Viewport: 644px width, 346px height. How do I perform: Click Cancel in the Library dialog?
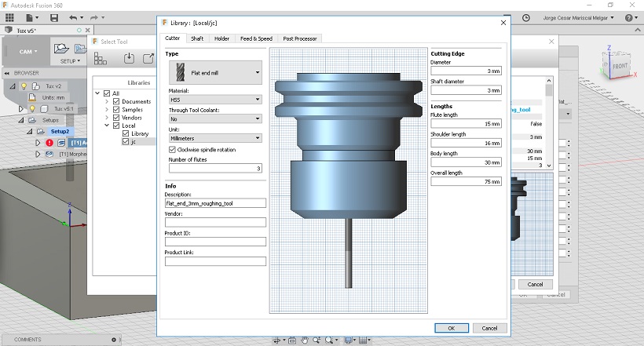pyautogui.click(x=489, y=328)
